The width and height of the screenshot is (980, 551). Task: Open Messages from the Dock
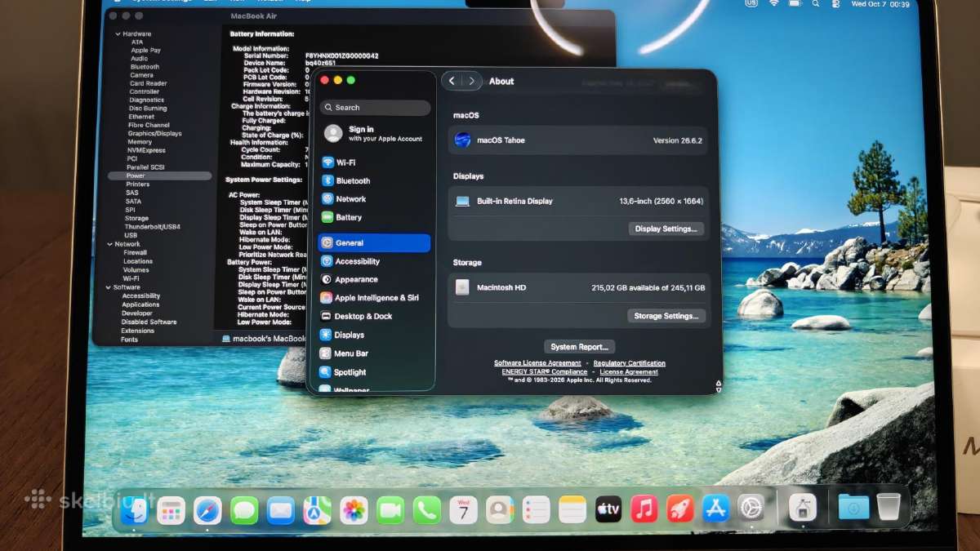(244, 511)
